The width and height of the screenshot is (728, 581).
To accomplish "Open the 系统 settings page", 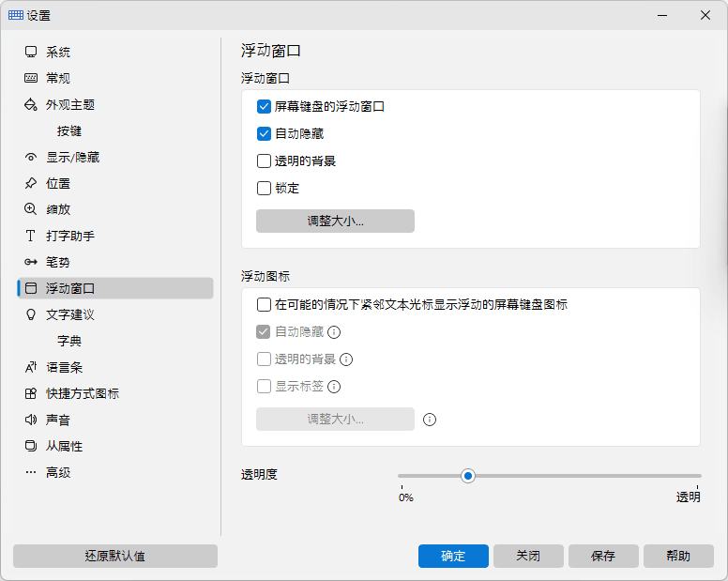I will [115, 52].
